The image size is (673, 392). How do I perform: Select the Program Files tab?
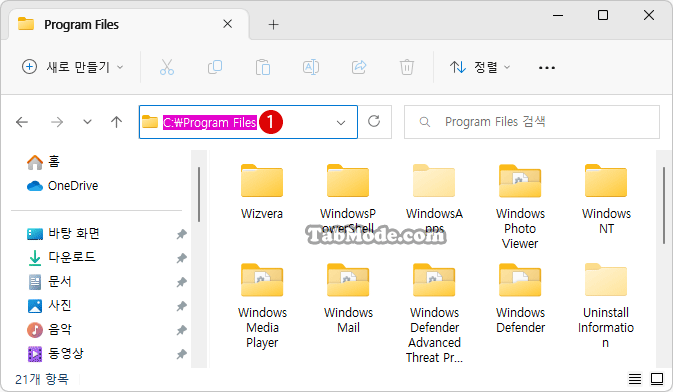[129, 24]
